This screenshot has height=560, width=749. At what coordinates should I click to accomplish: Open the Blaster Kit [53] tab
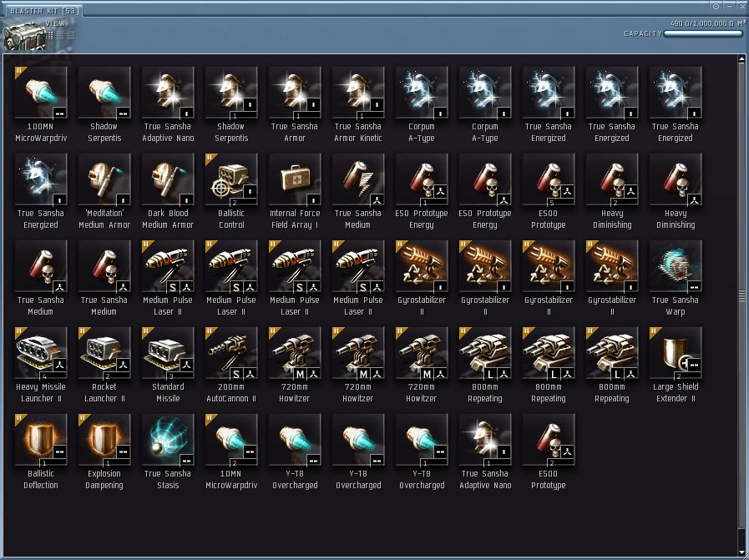pos(44,11)
